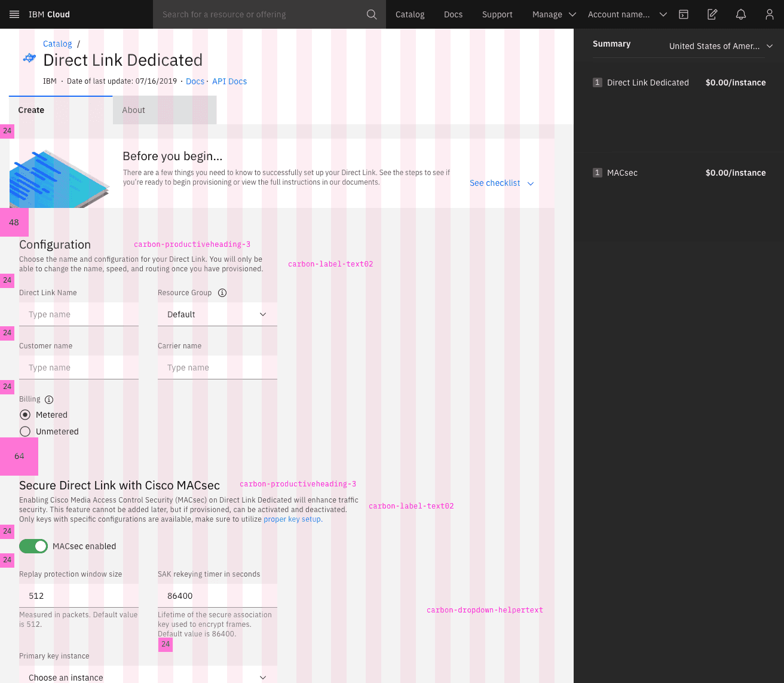Show Billing info tooltip icon
This screenshot has width=784, height=683.
49,400
